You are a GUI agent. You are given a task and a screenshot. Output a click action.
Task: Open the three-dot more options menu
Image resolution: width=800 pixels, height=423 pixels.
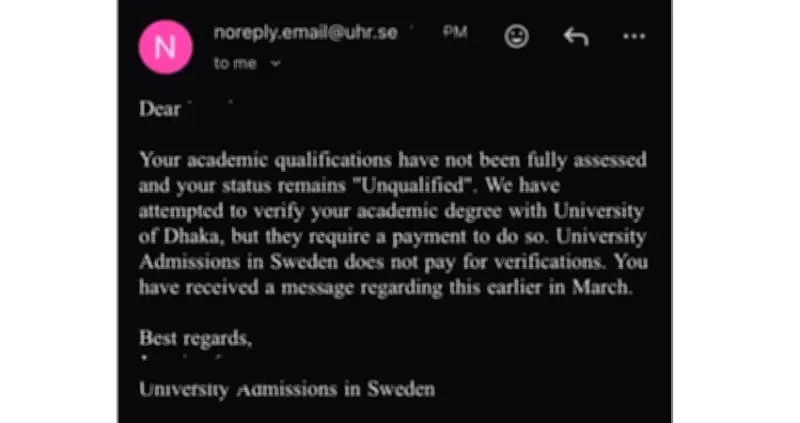click(x=634, y=36)
